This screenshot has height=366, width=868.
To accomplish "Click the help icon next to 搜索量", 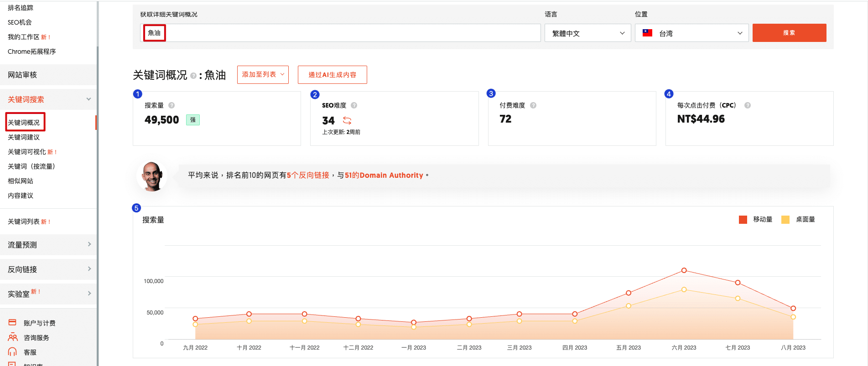I will pos(172,105).
